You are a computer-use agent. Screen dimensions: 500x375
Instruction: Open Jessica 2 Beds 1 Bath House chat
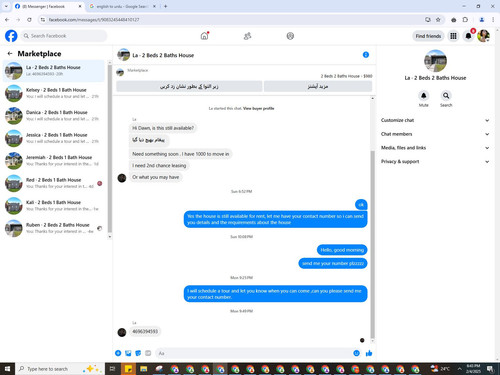pos(54,138)
